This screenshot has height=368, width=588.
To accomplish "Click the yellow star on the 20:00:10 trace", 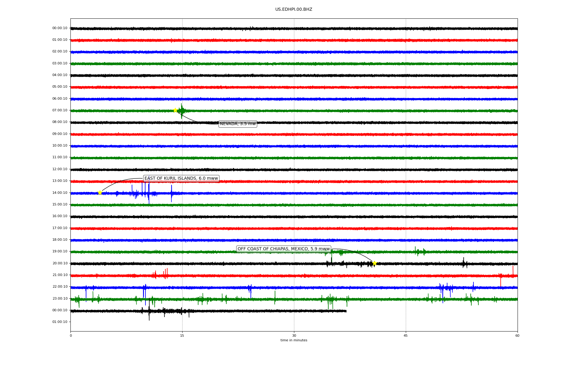I will (374, 263).
